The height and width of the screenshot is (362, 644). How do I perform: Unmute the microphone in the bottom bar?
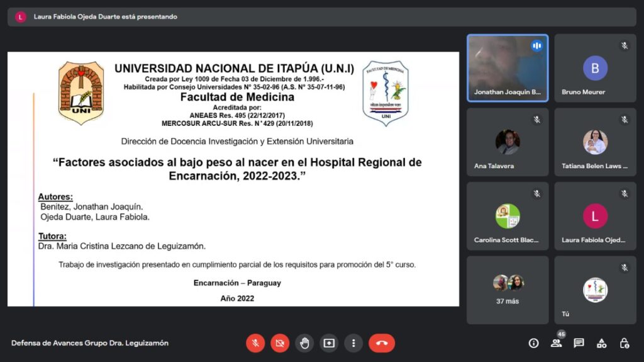(255, 343)
